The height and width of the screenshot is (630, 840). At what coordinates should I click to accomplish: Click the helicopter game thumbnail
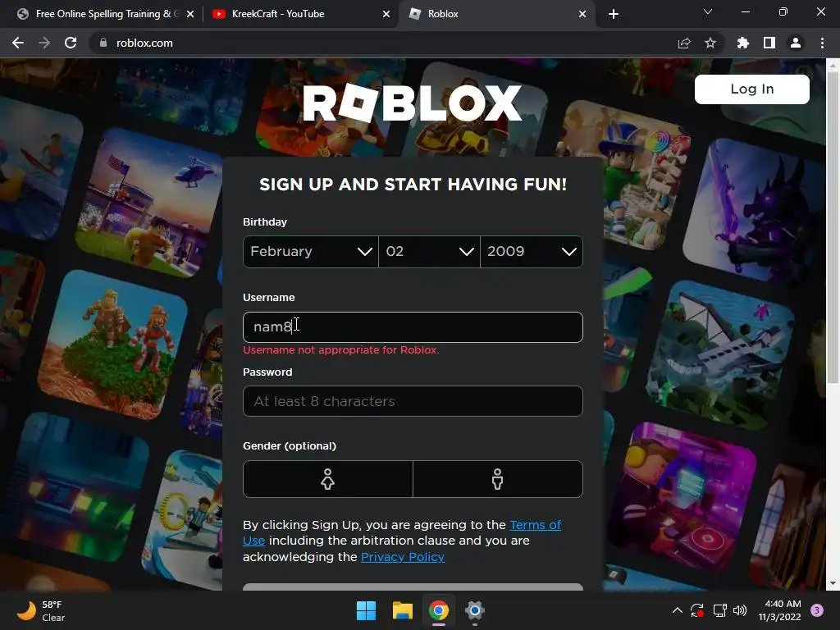(x=149, y=203)
